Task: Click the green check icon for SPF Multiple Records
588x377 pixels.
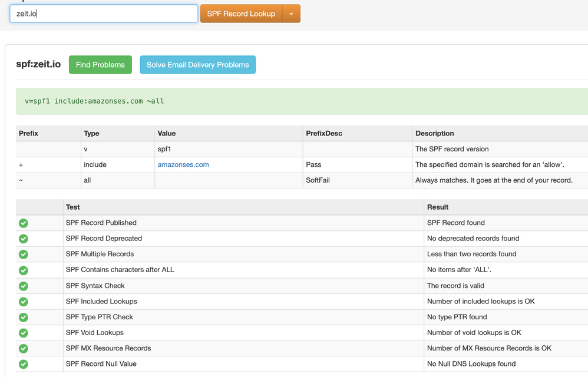Action: [23, 254]
